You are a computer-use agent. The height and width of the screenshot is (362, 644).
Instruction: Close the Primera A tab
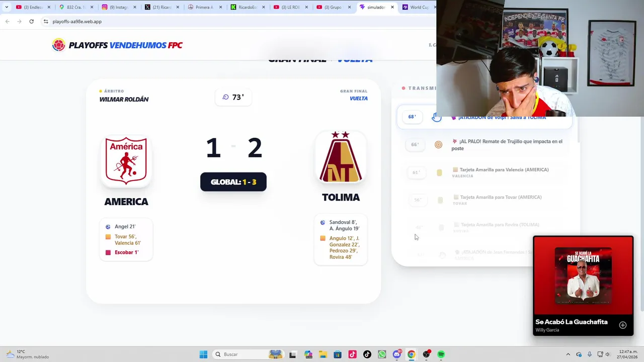pyautogui.click(x=220, y=7)
